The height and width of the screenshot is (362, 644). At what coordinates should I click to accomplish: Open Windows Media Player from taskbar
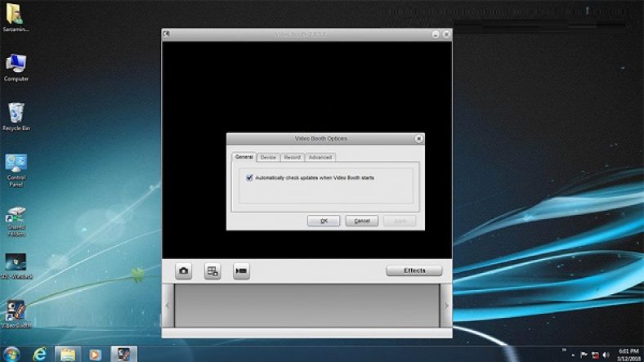coord(95,354)
